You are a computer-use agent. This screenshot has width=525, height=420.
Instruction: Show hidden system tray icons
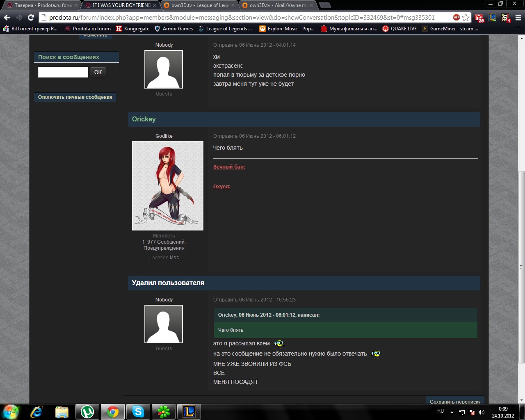(452, 412)
